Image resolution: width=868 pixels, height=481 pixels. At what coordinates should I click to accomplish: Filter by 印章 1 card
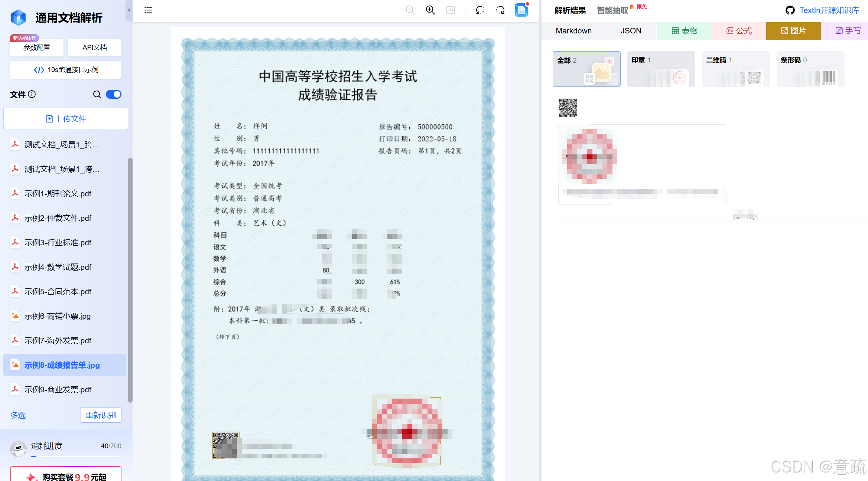click(x=661, y=69)
